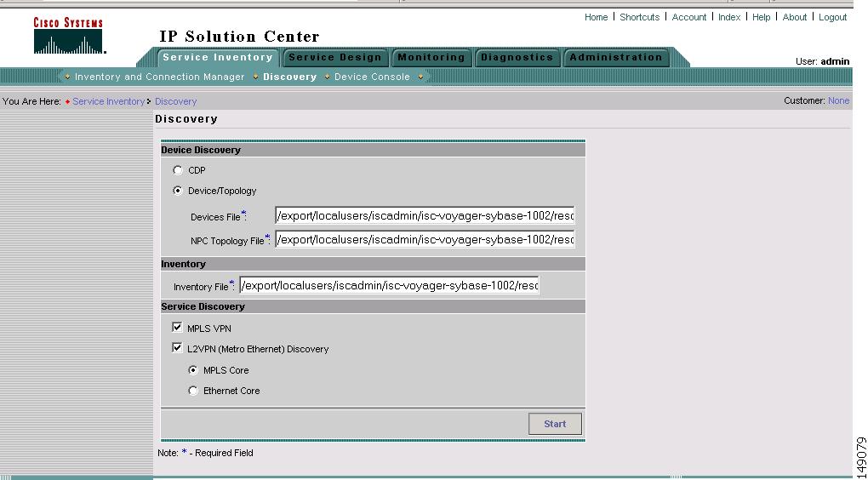Switch to the Service Design tab
Viewport: 868px width, 480px height.
tap(335, 58)
